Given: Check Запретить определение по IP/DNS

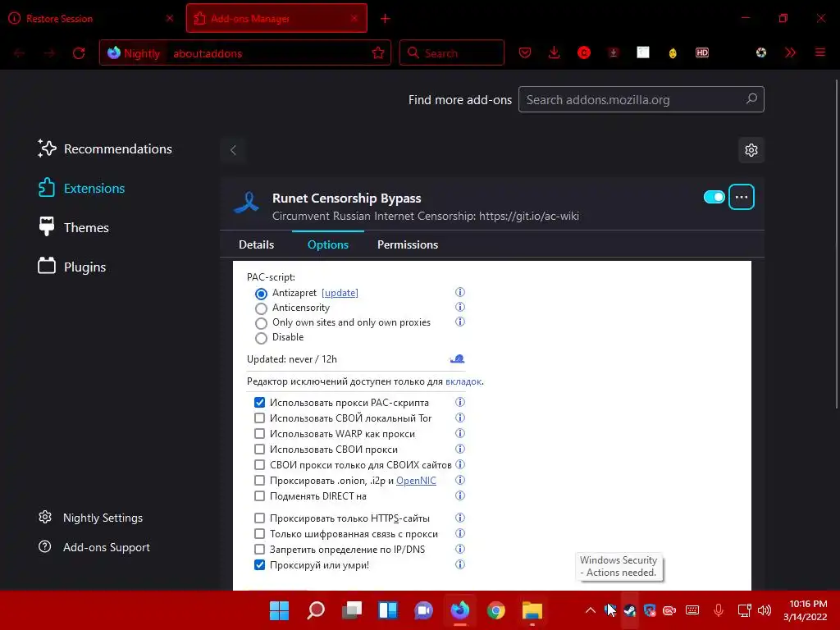Looking at the screenshot, I should [x=259, y=549].
